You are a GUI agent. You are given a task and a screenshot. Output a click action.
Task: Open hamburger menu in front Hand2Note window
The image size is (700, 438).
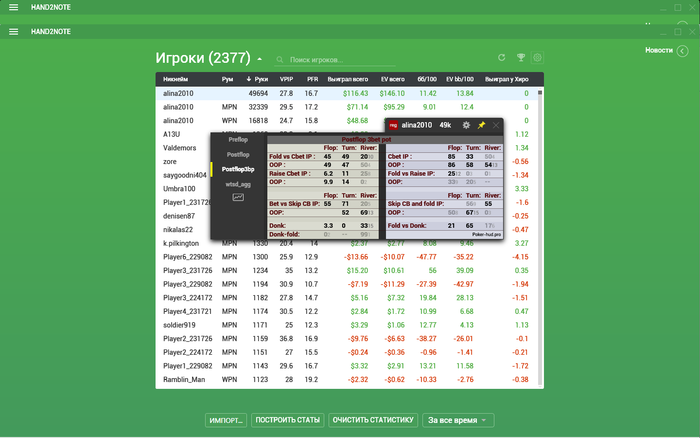pos(13,32)
